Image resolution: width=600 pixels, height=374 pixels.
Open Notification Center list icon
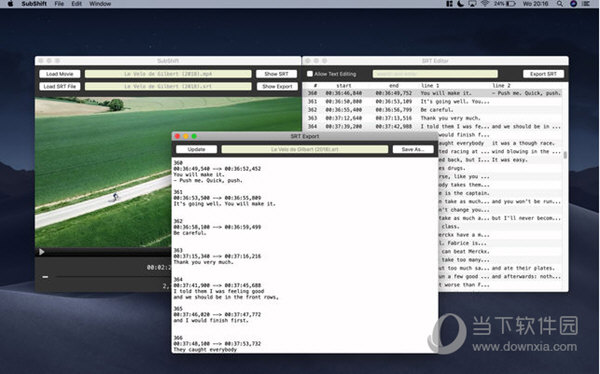pyautogui.click(x=586, y=4)
